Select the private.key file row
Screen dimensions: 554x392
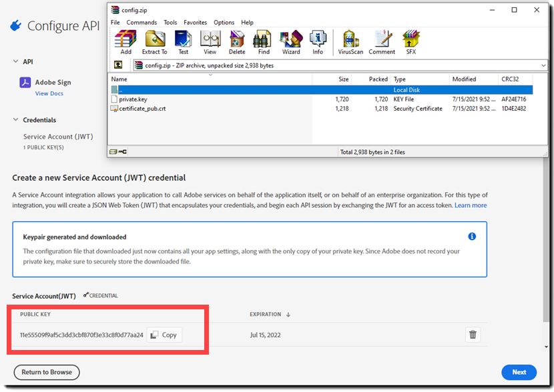pyautogui.click(x=322, y=99)
